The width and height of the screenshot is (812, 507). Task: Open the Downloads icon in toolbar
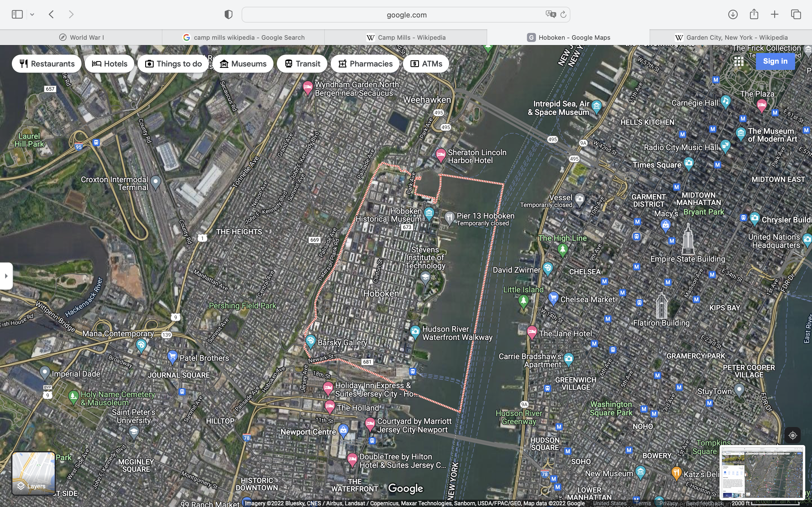[x=733, y=14]
